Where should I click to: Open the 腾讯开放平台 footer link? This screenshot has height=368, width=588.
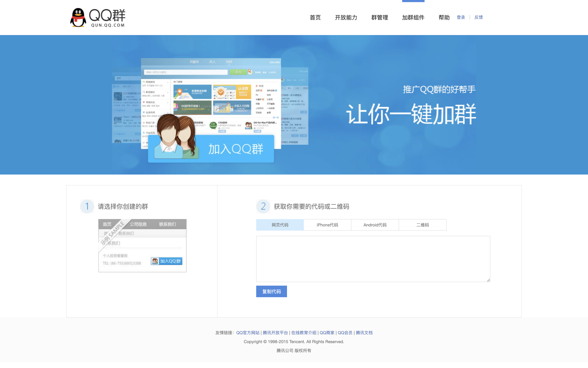275,333
